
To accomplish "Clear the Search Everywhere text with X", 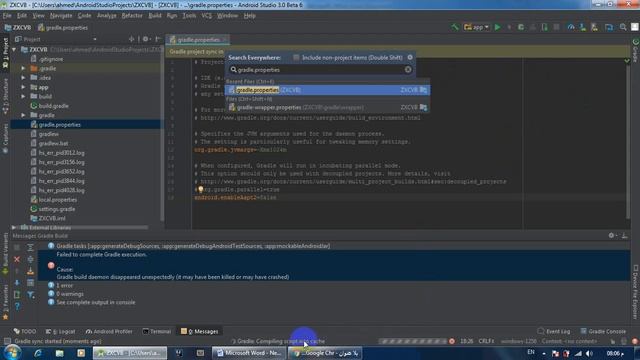I will [x=408, y=70].
